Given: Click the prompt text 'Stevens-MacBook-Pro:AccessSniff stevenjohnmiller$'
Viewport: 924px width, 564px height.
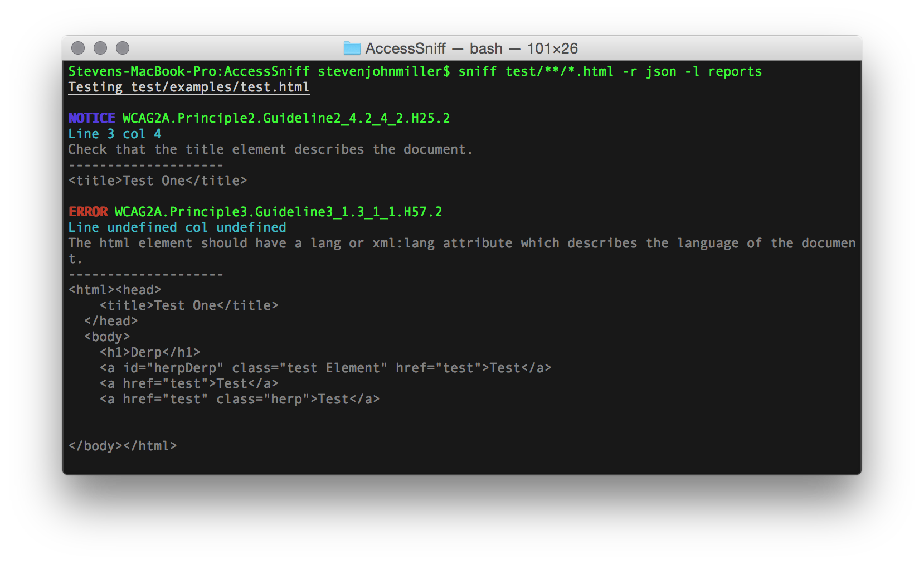Looking at the screenshot, I should (259, 71).
